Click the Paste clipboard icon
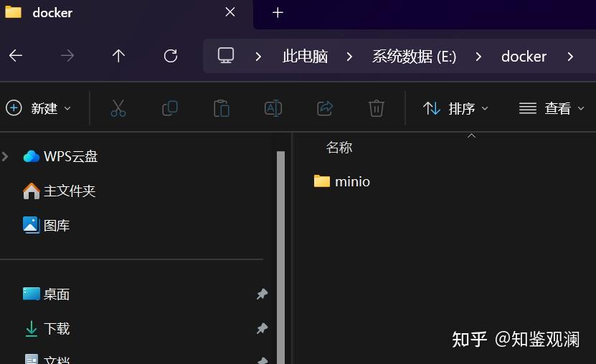Image resolution: width=596 pixels, height=364 pixels. 222,108
